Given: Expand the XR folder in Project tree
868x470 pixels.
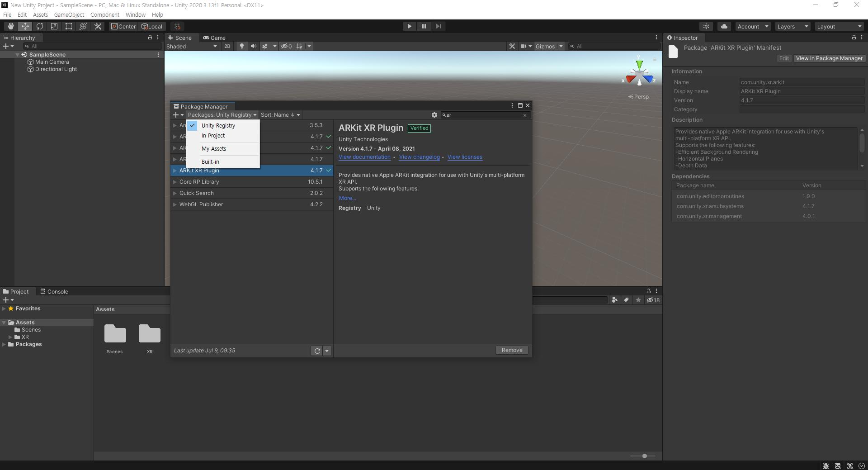Looking at the screenshot, I should 10,337.
